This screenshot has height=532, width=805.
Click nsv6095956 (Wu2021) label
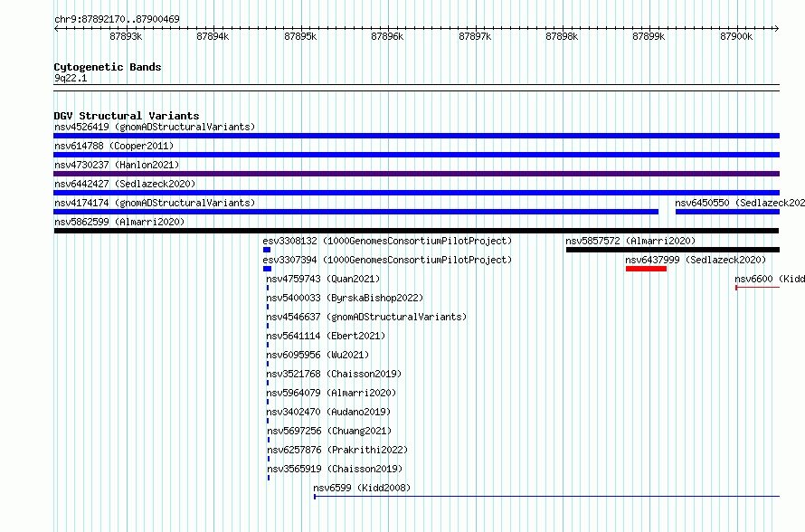(x=317, y=355)
